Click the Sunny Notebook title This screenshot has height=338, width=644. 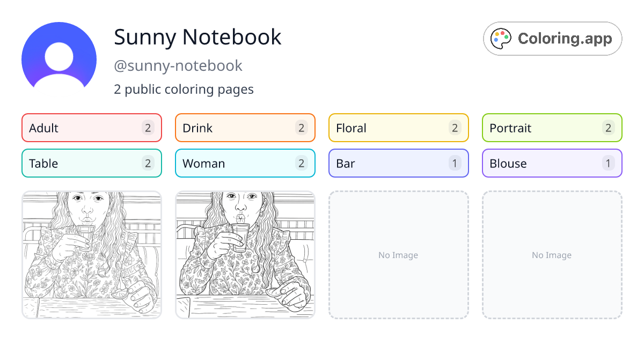tap(197, 37)
